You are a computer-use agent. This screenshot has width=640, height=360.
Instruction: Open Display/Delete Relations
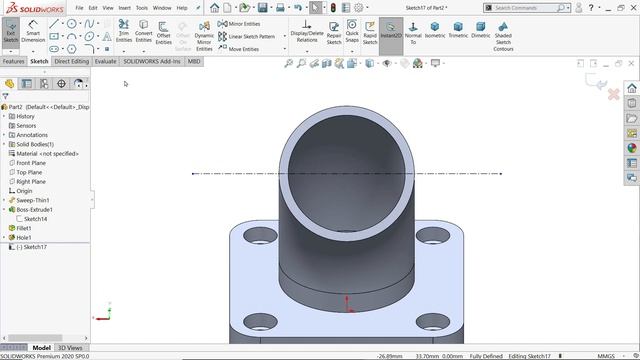307,31
